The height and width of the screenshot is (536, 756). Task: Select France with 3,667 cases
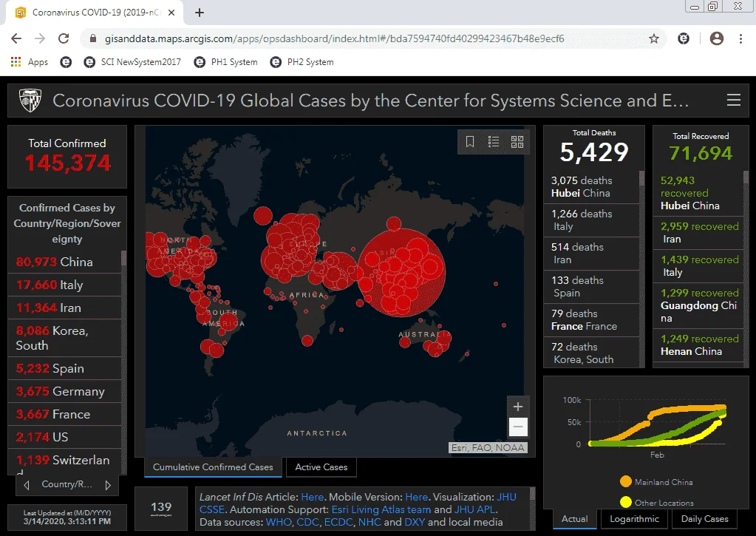click(64, 414)
